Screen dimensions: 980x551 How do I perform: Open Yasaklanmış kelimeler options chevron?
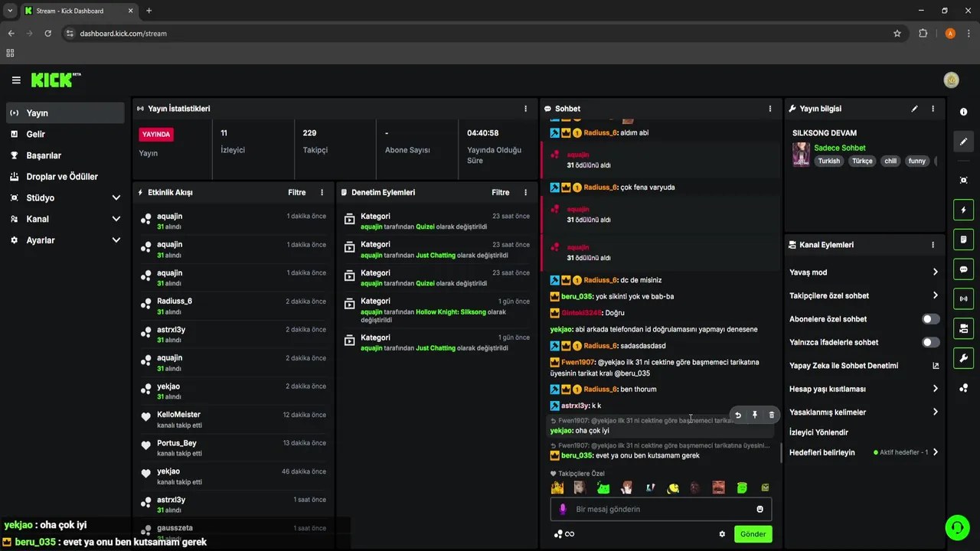tap(935, 412)
